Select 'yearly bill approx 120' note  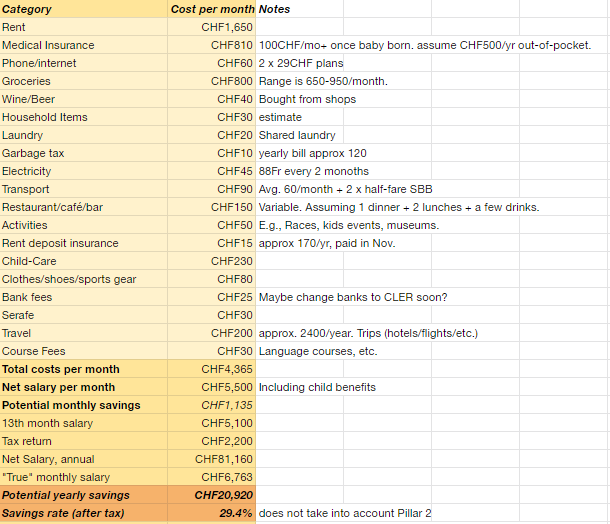click(312, 153)
